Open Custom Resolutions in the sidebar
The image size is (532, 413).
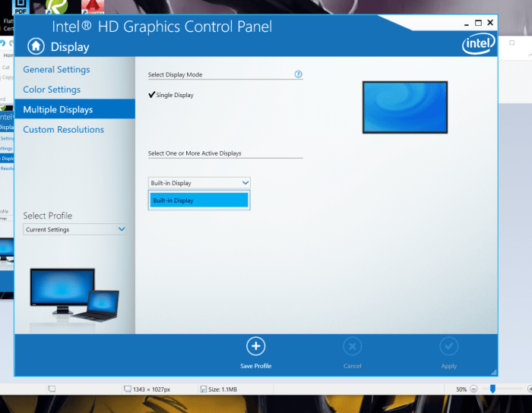[63, 129]
